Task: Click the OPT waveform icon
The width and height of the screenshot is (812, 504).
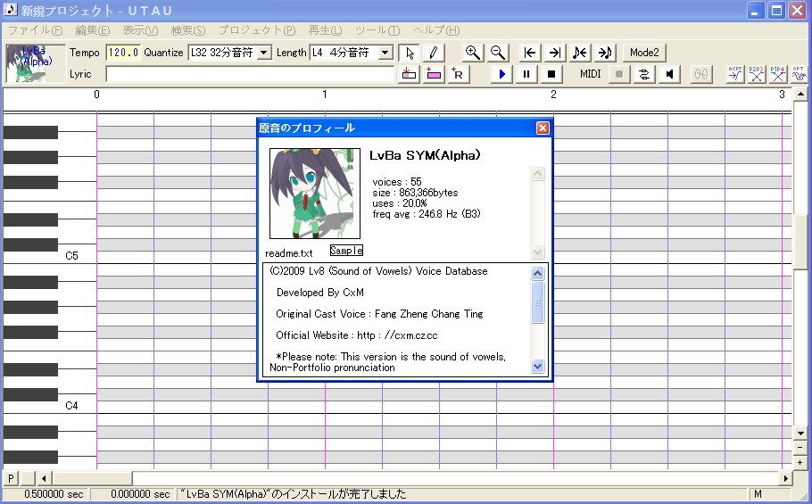Action: coord(799,75)
